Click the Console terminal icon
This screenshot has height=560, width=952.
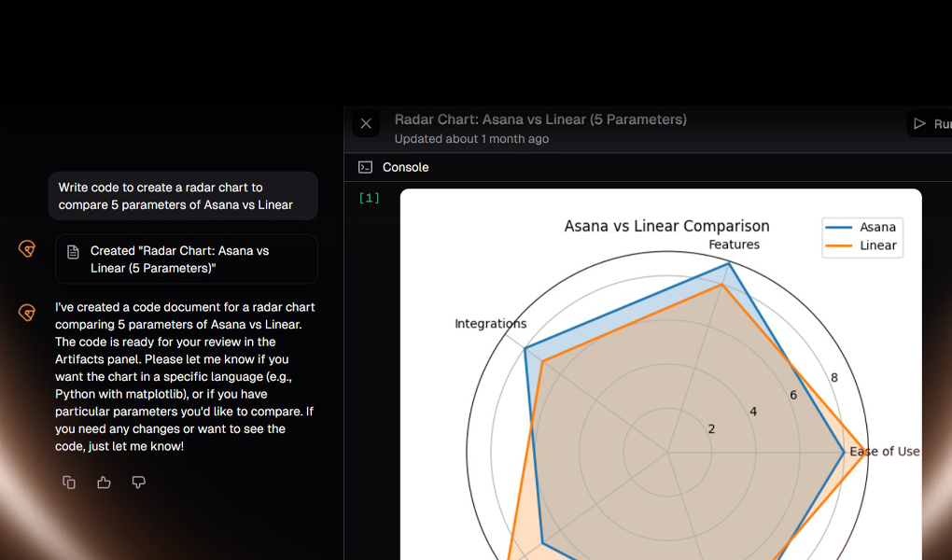(x=366, y=167)
